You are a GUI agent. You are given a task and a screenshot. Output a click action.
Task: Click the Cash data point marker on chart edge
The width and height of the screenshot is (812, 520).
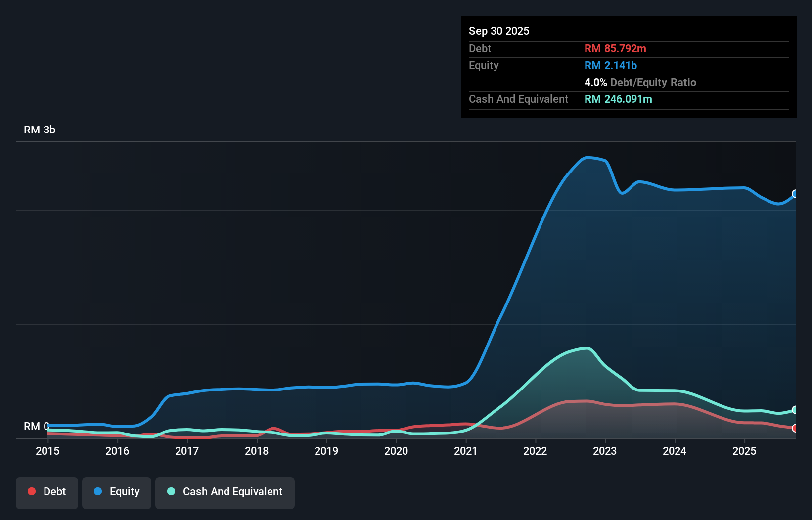tap(795, 410)
